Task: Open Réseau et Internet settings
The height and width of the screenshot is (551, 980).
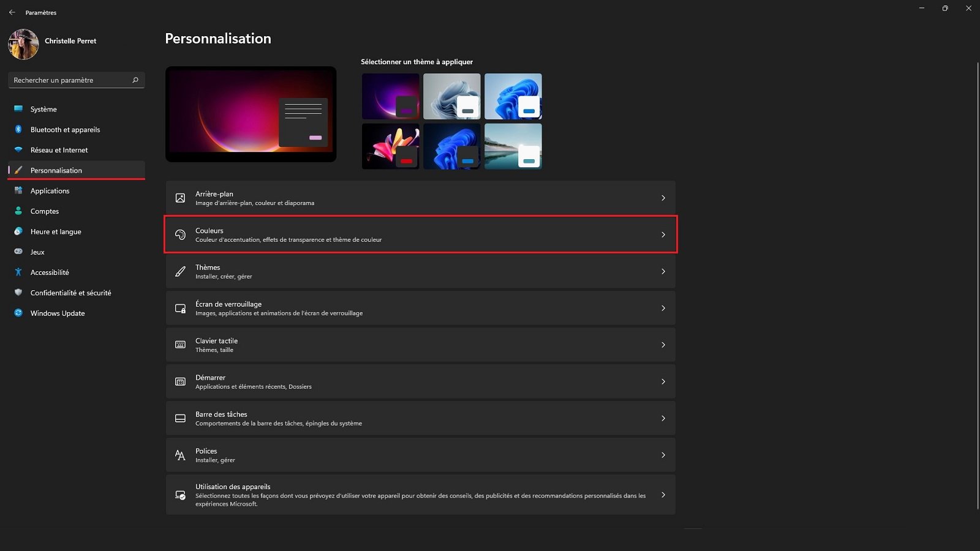Action: pyautogui.click(x=59, y=150)
